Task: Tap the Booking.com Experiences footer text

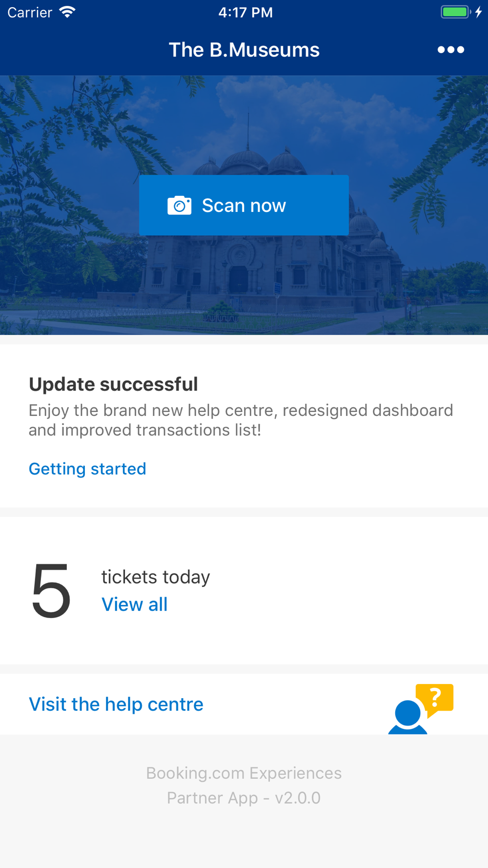Action: coord(244,773)
